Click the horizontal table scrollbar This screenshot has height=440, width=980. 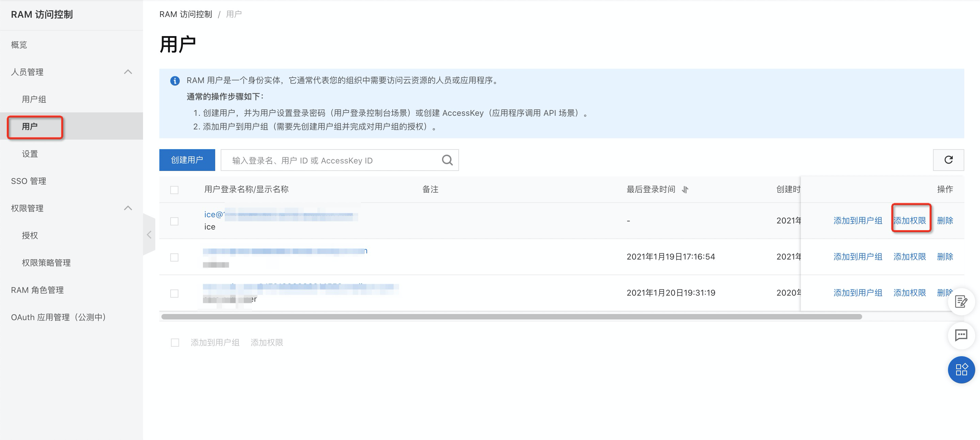coord(512,317)
